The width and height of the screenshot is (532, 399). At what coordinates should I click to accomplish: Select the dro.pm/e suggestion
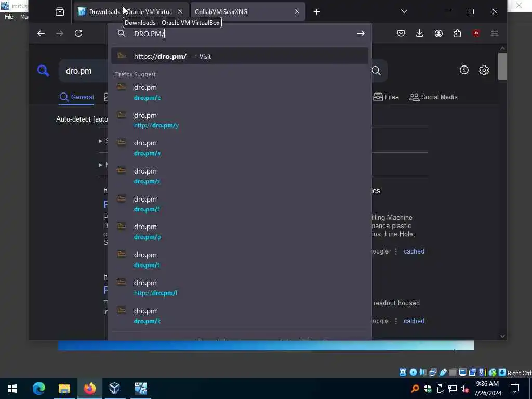pos(240,92)
